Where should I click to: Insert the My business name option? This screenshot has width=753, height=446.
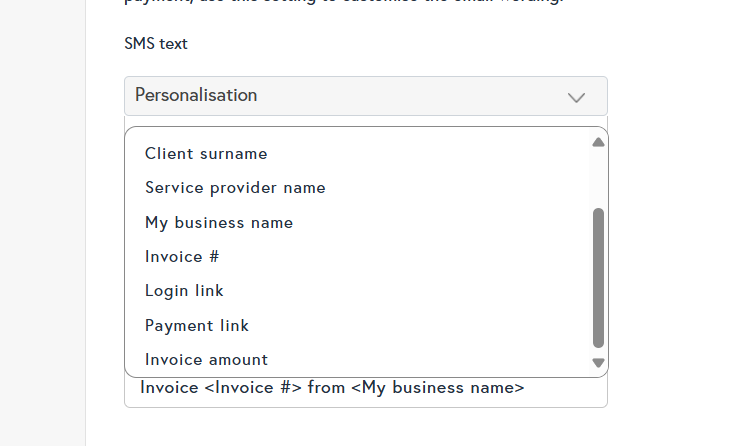click(219, 222)
